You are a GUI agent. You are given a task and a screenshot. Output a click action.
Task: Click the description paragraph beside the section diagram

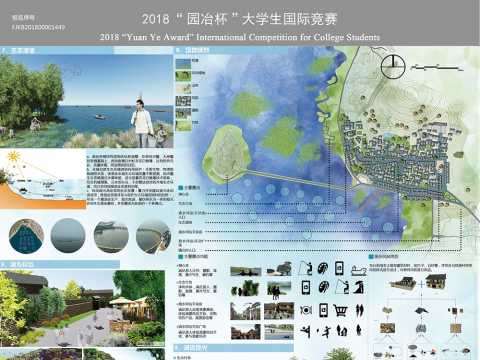click(x=130, y=180)
